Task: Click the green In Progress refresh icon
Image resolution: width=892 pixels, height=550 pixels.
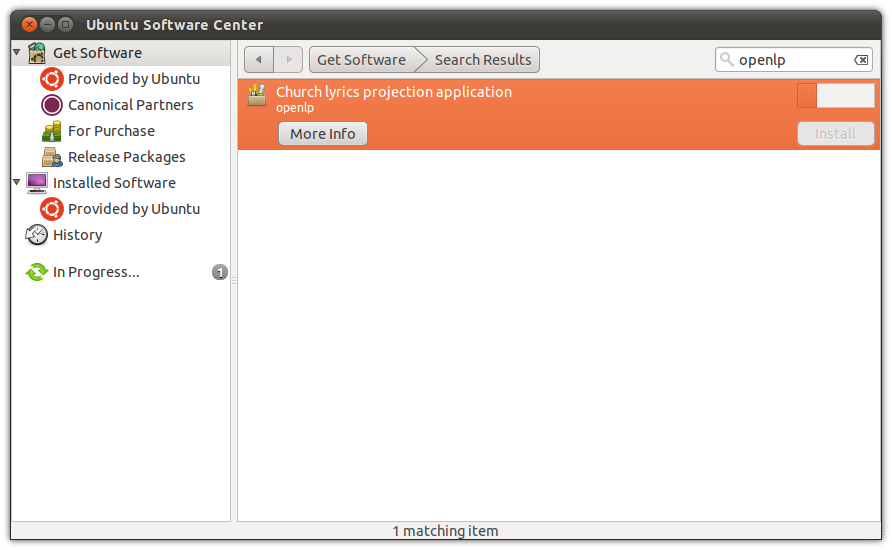Action: 37,272
